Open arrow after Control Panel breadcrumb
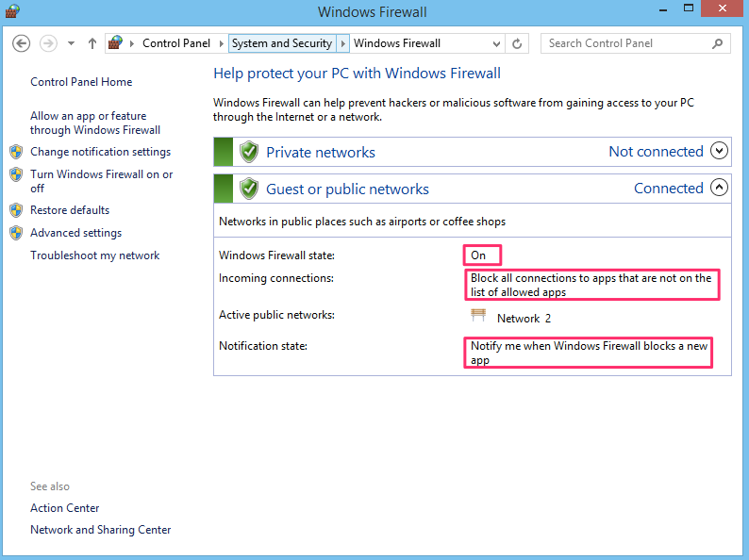749x560 pixels. pyautogui.click(x=221, y=43)
